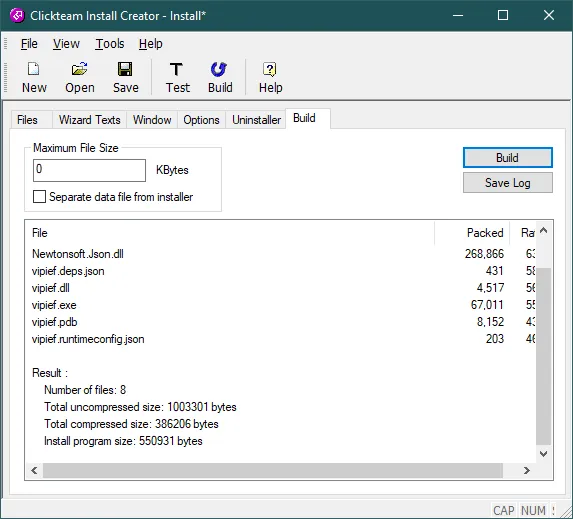Click the Total compressed size line

coord(131,424)
